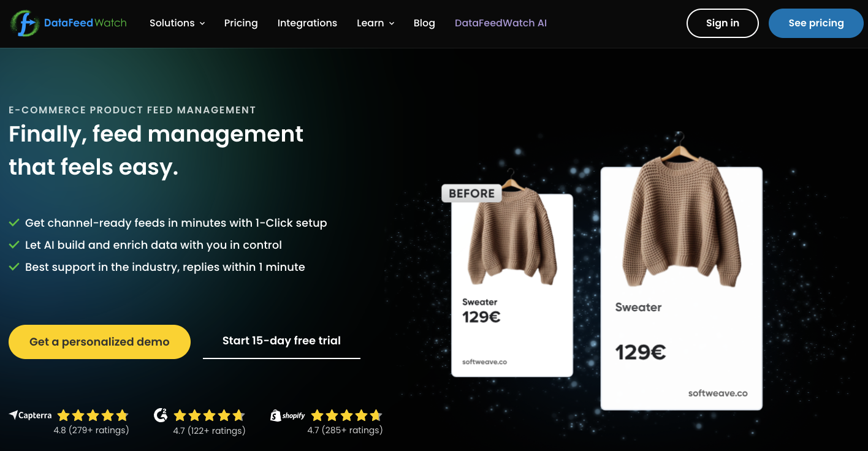The image size is (868, 451).
Task: Click Start 15-day free trial link
Action: [281, 341]
